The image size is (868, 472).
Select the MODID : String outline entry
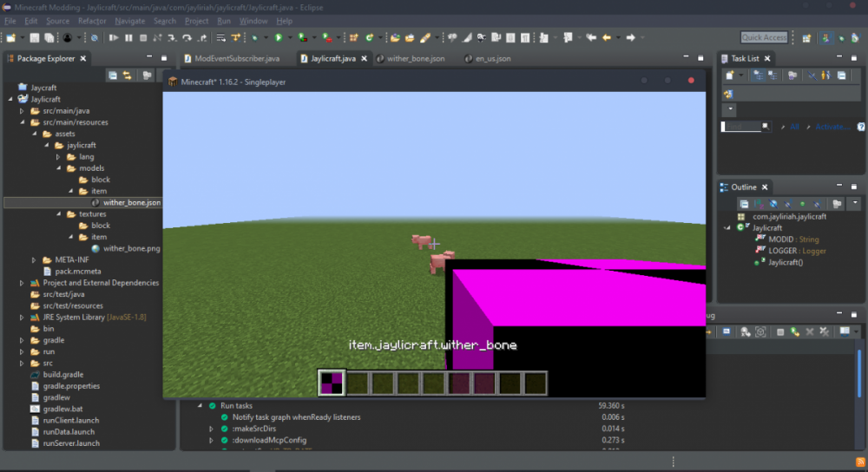pos(793,239)
